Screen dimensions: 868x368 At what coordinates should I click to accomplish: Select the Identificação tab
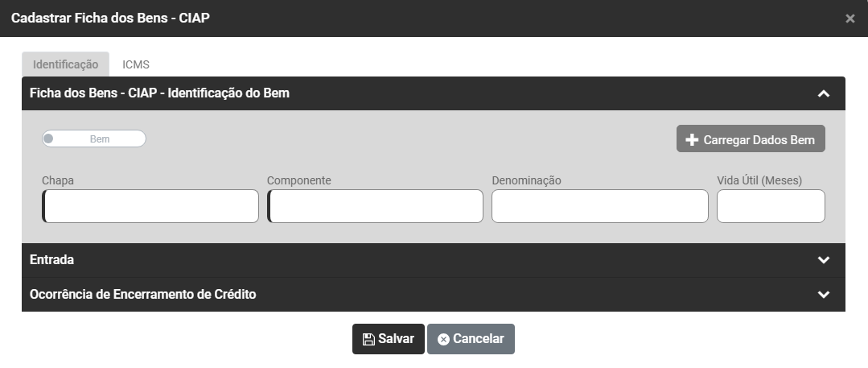pos(66,64)
